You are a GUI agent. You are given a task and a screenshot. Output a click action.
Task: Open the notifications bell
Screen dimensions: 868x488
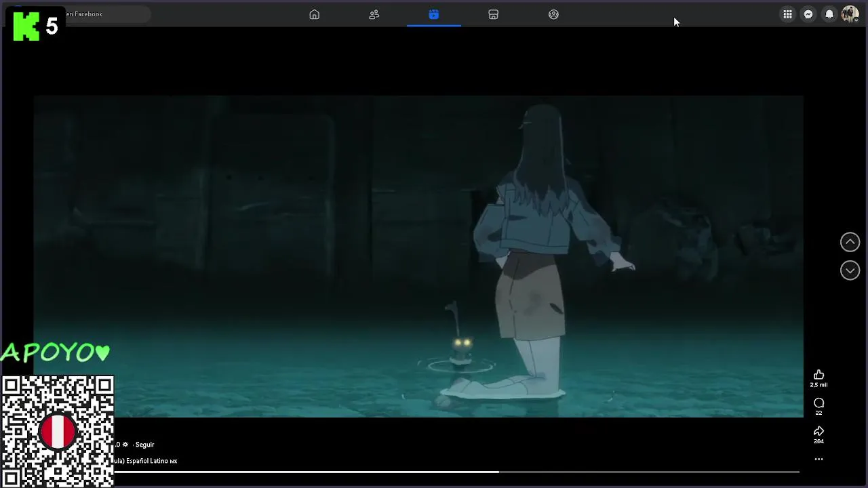829,14
